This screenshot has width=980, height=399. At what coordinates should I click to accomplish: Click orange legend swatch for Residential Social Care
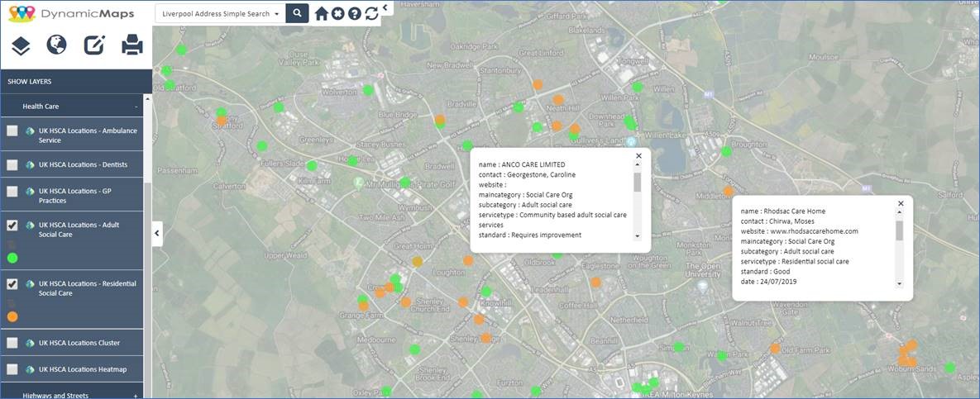click(12, 316)
